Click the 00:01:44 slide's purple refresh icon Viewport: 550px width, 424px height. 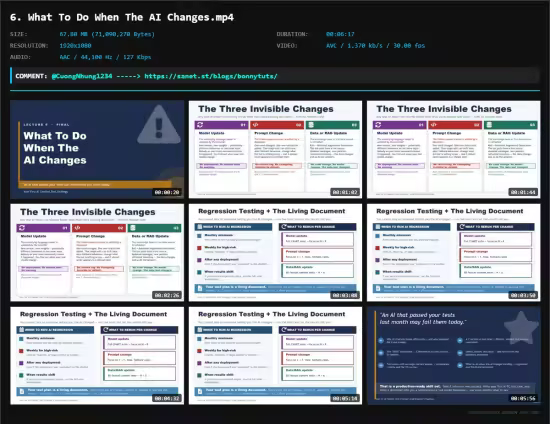tap(378, 125)
